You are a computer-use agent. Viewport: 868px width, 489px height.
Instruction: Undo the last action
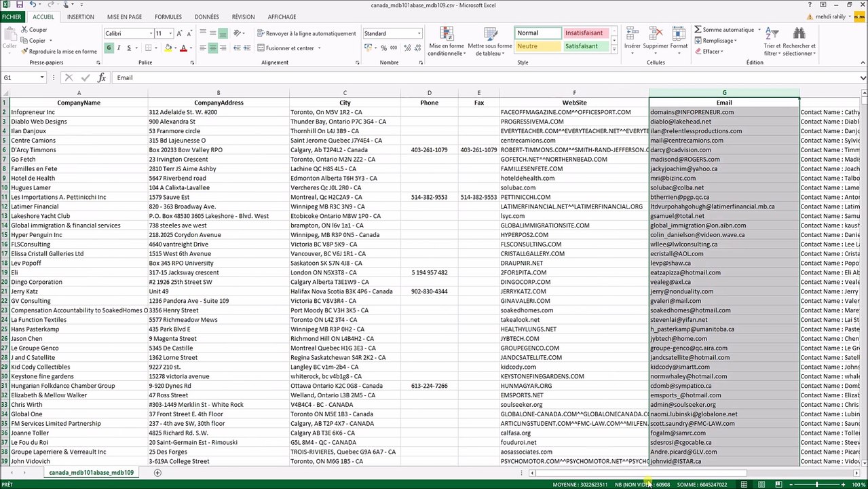click(x=33, y=5)
